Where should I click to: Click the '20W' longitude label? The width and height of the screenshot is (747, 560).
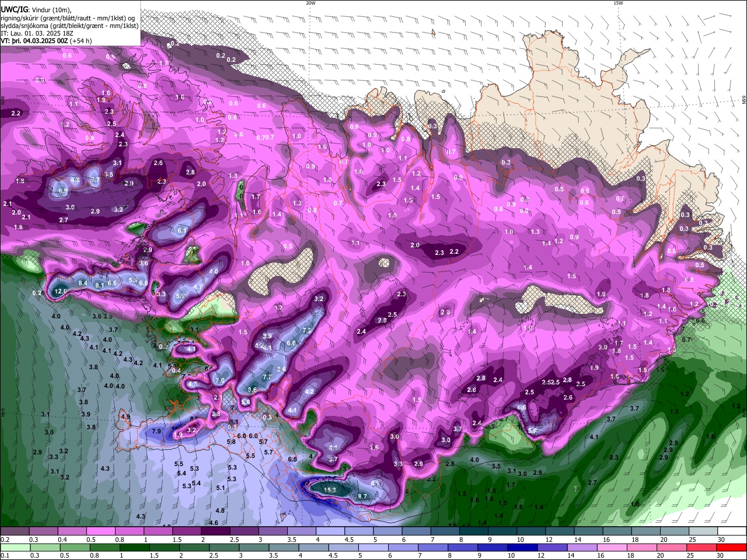tap(311, 3)
